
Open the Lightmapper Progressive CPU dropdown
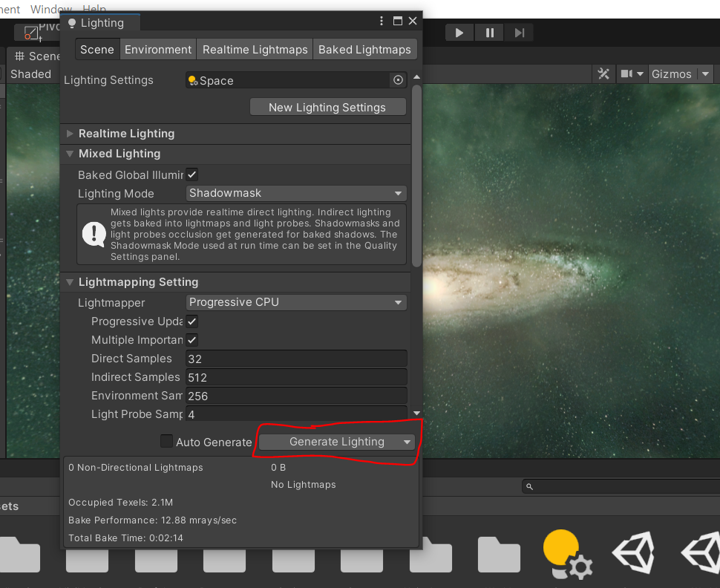click(296, 302)
